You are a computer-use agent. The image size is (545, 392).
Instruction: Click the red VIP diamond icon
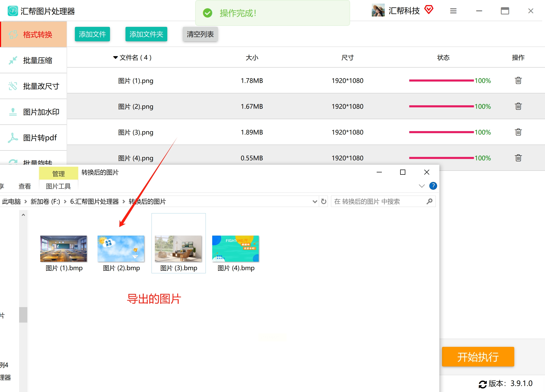(429, 10)
